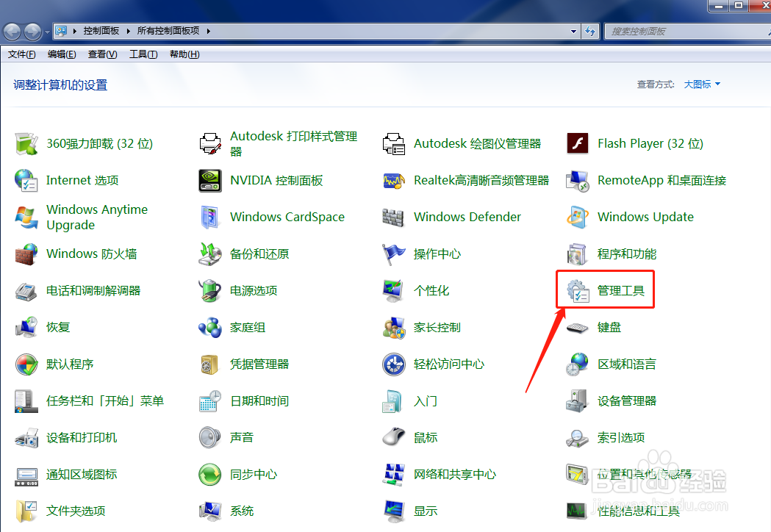771x532 pixels.
Task: Open the 个性化 monitor icon
Action: (394, 290)
